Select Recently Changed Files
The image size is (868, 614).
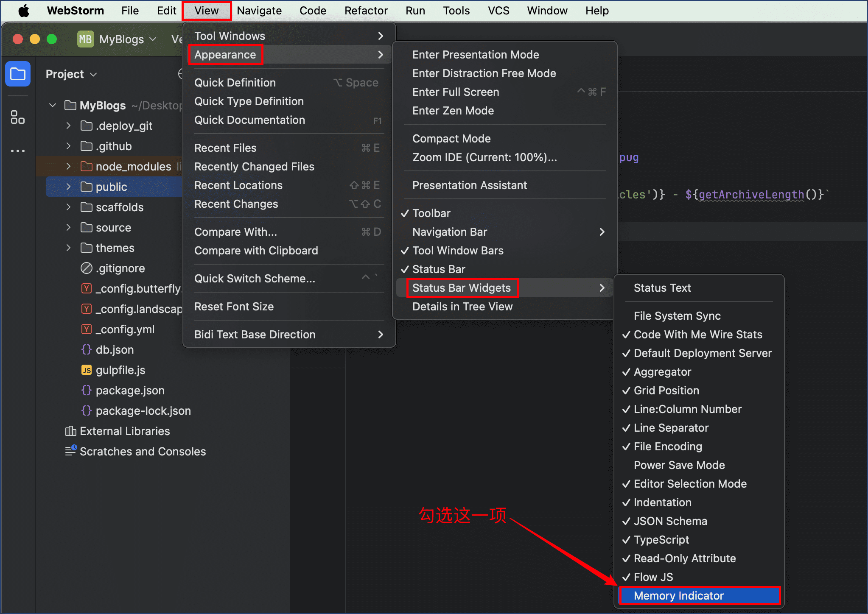coord(289,167)
